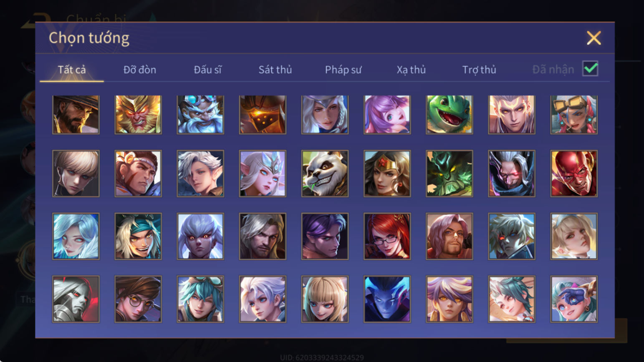This screenshot has width=644, height=362.
Task: Choose the cowboy hat bearded hero
Action: coord(76,115)
